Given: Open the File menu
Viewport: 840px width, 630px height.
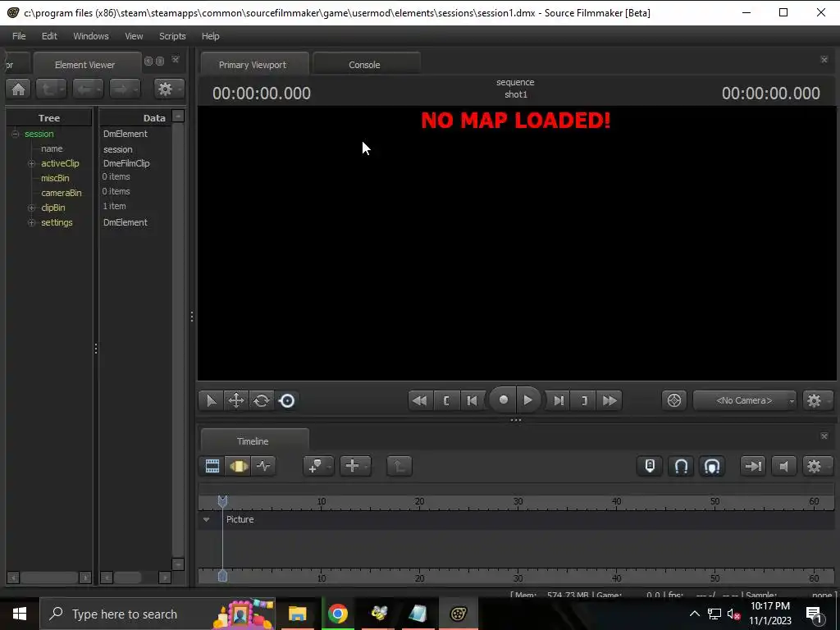Looking at the screenshot, I should coord(19,36).
